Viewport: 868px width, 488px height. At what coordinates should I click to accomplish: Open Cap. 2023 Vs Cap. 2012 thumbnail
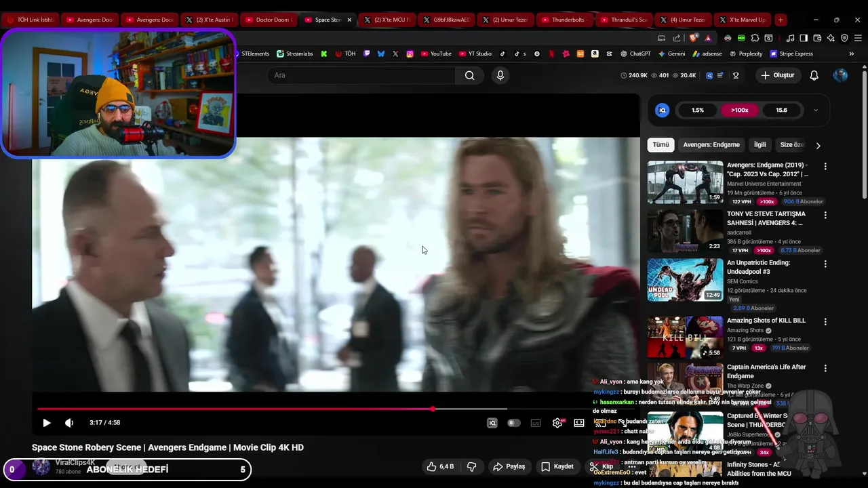(x=685, y=182)
